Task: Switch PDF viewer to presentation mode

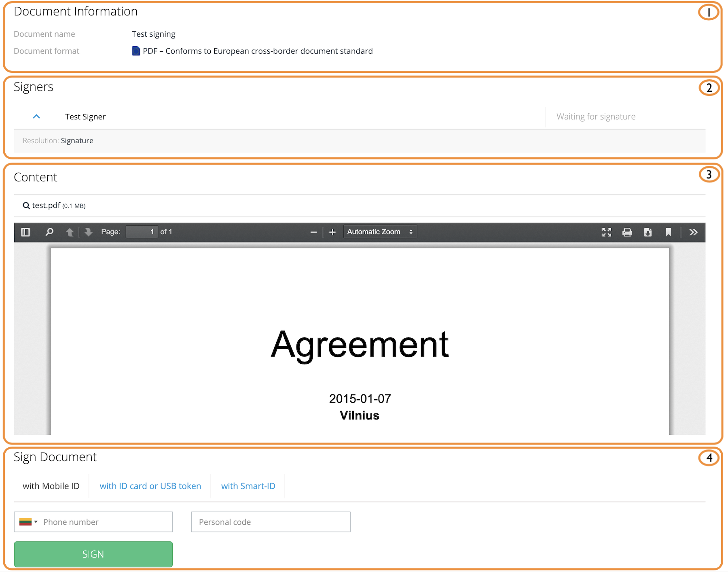Action: coord(607,232)
